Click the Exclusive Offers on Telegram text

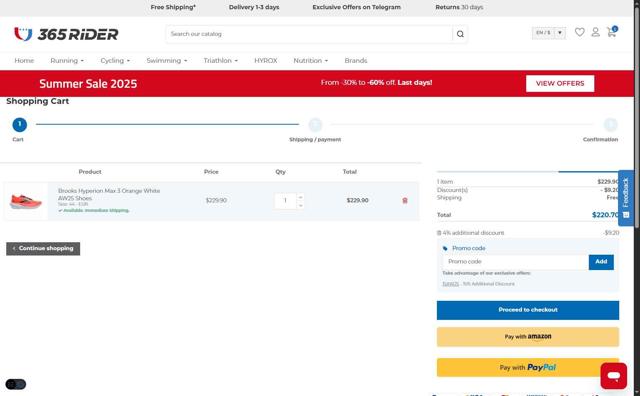click(x=356, y=7)
